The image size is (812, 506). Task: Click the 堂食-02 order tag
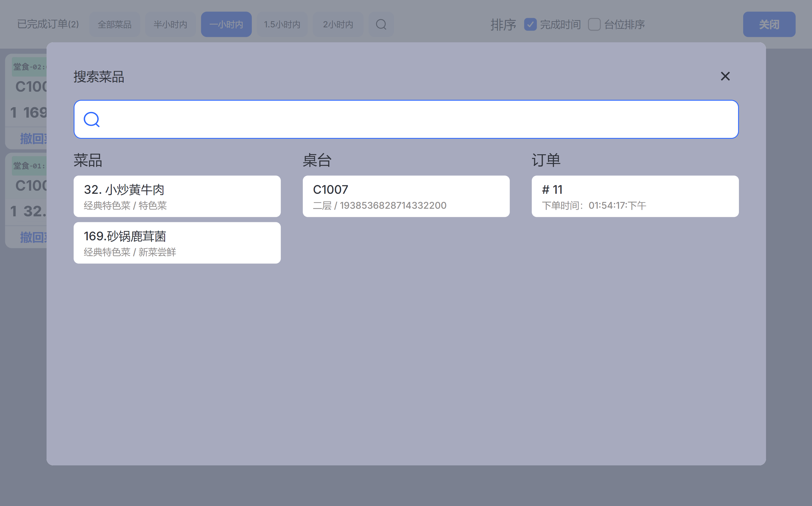tap(29, 67)
